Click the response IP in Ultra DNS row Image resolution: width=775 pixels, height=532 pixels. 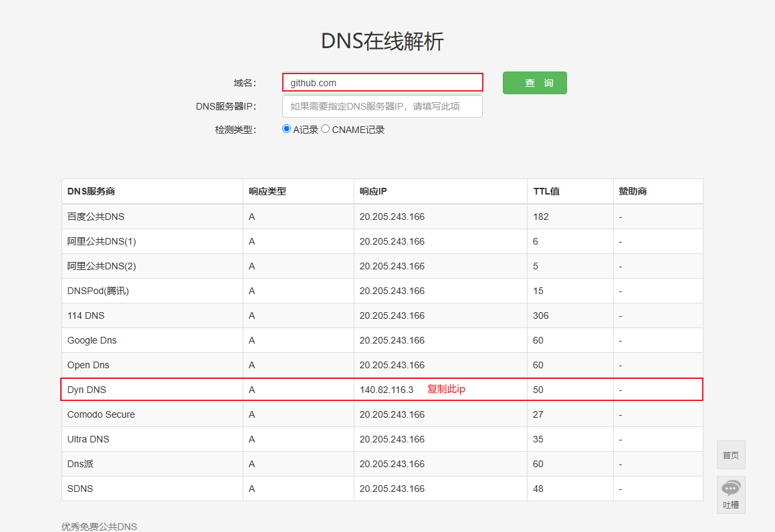click(x=392, y=439)
